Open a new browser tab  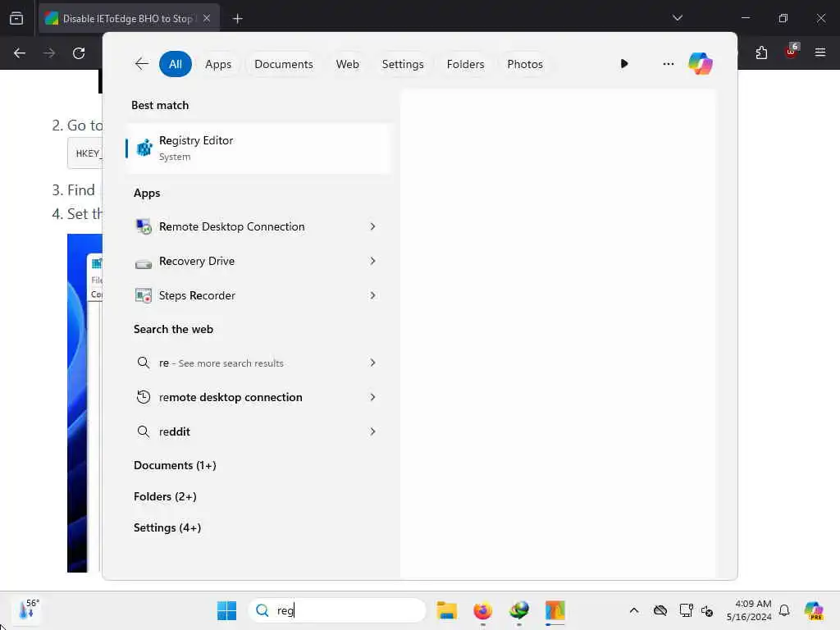(x=238, y=19)
